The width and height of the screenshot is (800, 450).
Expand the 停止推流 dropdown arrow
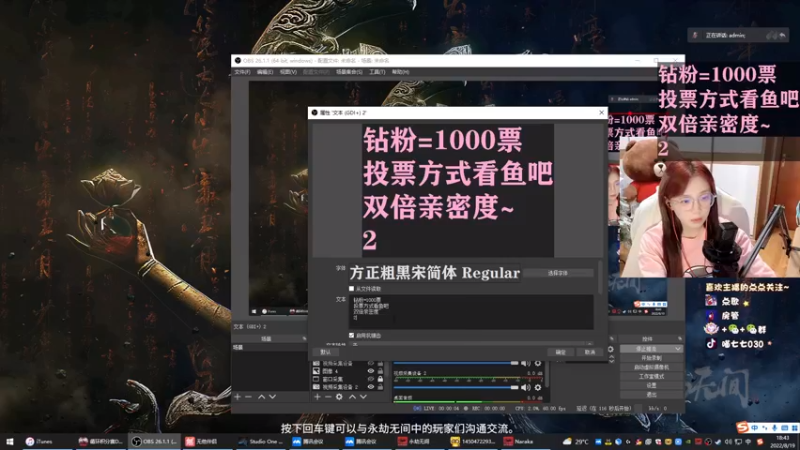[x=678, y=349]
